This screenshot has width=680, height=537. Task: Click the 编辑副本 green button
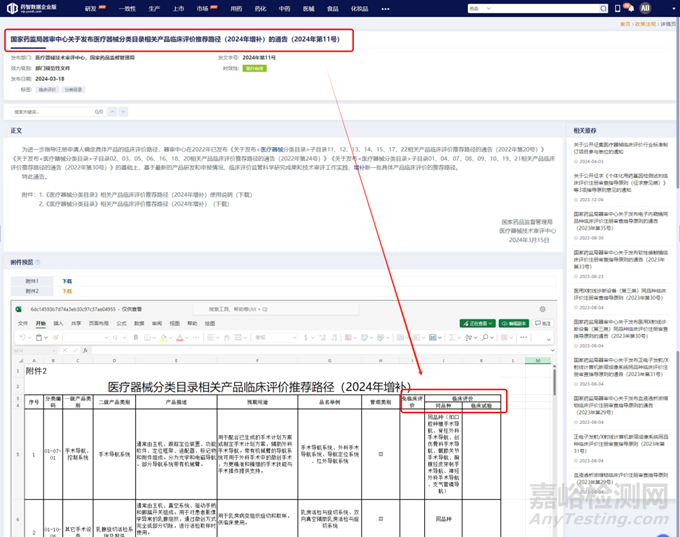[514, 323]
